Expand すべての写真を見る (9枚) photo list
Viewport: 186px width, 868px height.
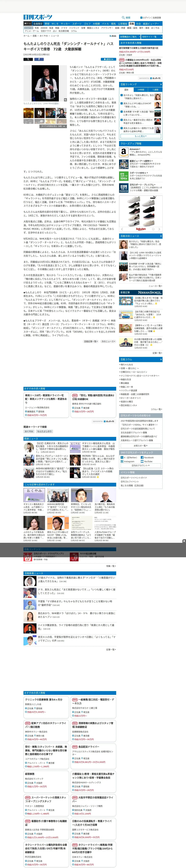pos(53,126)
